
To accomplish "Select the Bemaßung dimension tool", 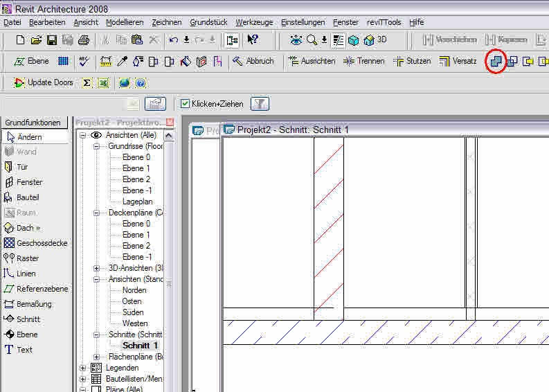I will tap(28, 304).
